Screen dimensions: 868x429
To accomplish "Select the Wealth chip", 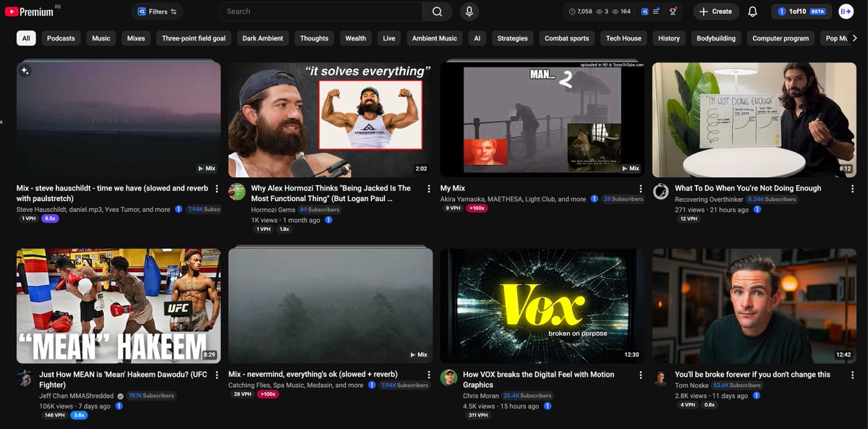I will click(355, 38).
